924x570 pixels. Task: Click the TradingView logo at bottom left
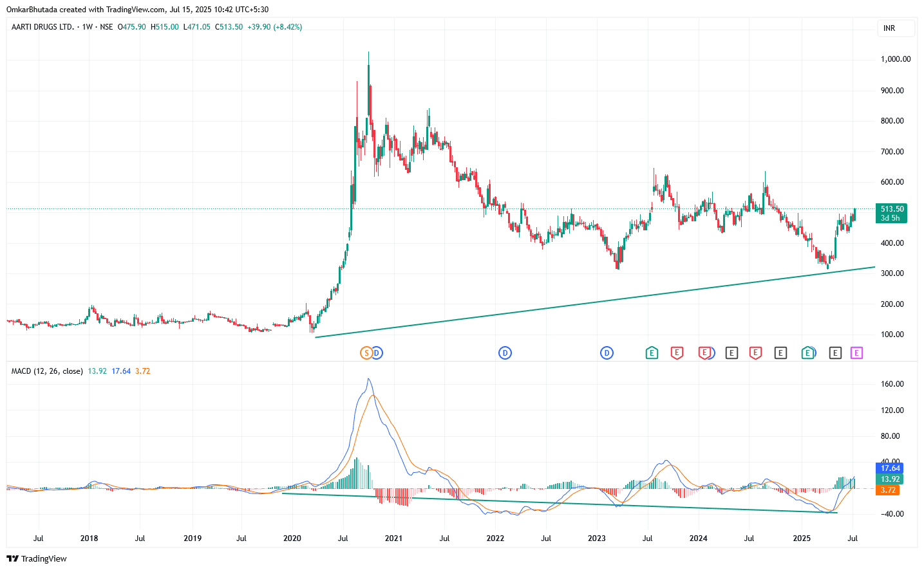(x=37, y=558)
